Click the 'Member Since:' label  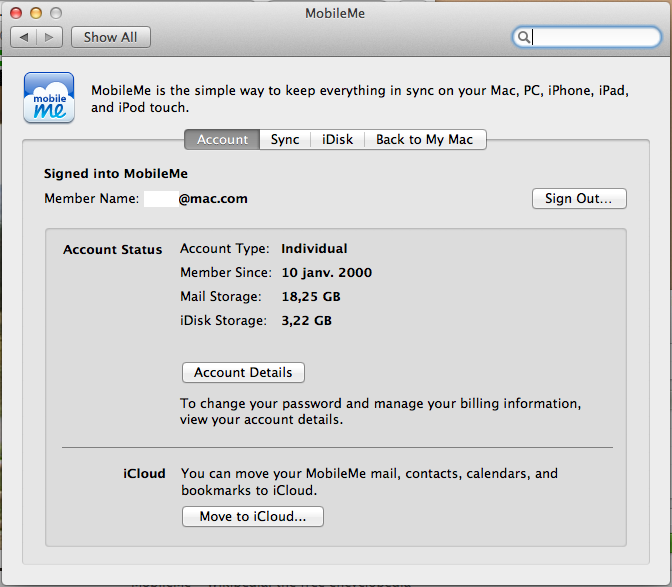pyautogui.click(x=226, y=273)
